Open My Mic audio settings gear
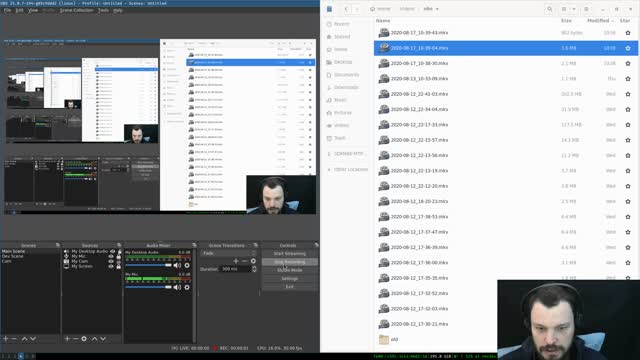Viewport: 640px width, 360px height. pyautogui.click(x=187, y=287)
